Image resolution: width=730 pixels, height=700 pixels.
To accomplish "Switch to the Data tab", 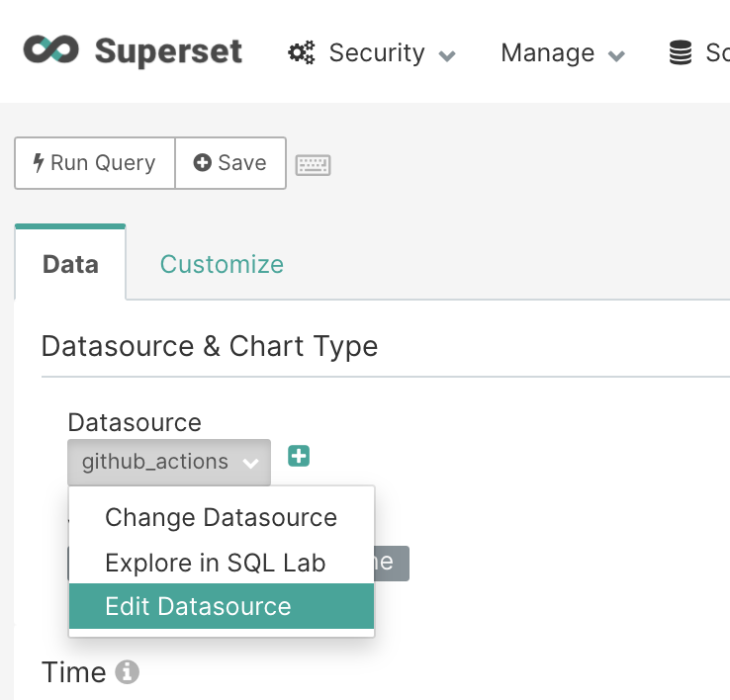I will coord(70,264).
